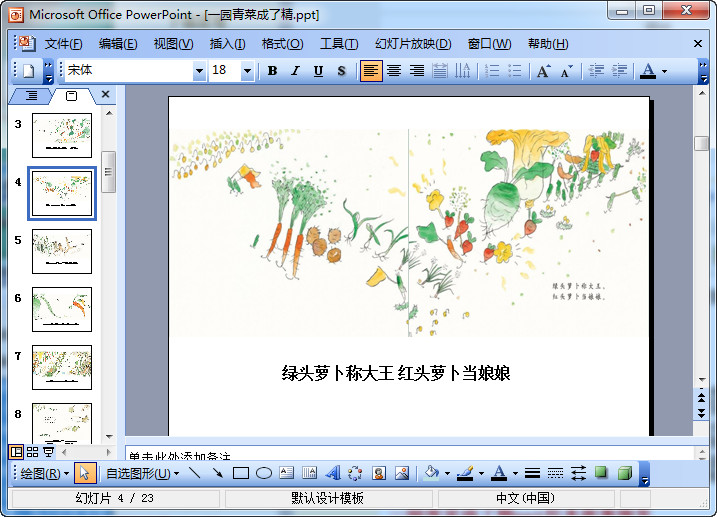Screen dimensions: 717x517
Task: Open Fill Color dropdown arrow
Action: 448,474
